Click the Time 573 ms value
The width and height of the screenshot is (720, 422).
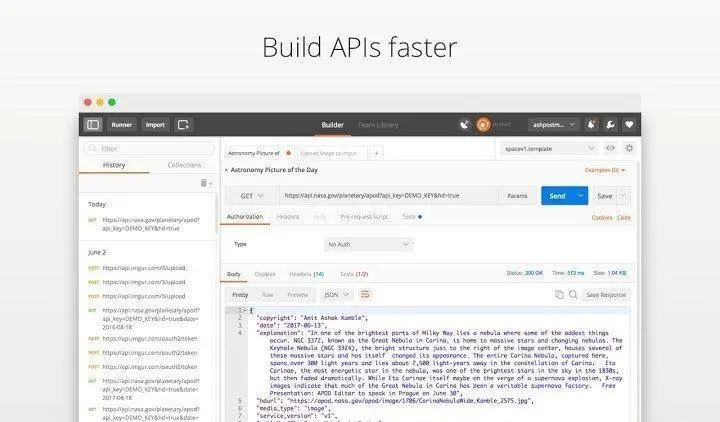coord(568,273)
